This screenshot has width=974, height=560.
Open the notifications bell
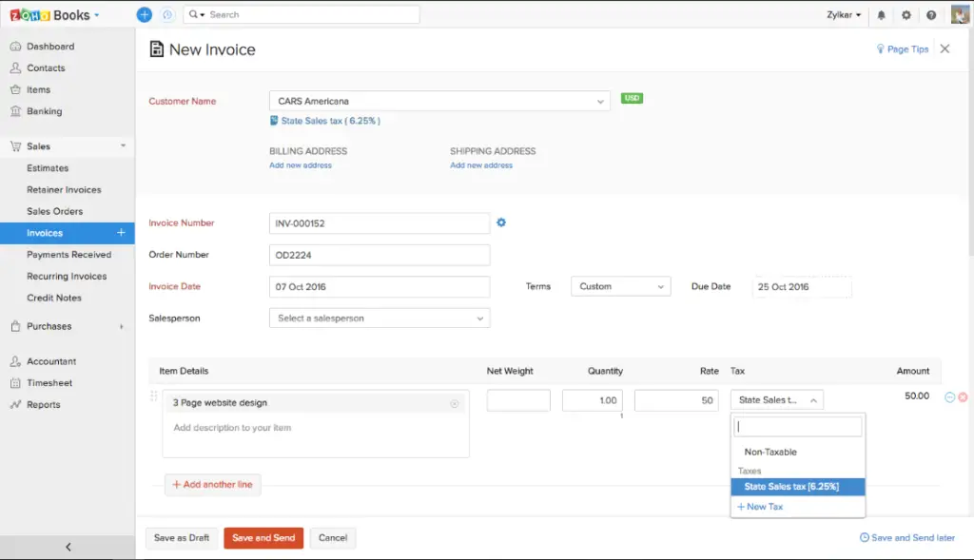pyautogui.click(x=881, y=15)
